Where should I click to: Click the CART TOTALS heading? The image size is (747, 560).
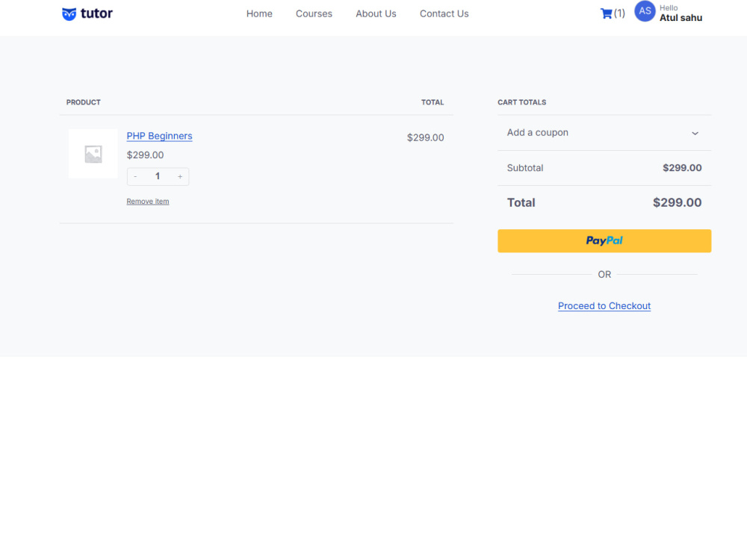pos(521,102)
